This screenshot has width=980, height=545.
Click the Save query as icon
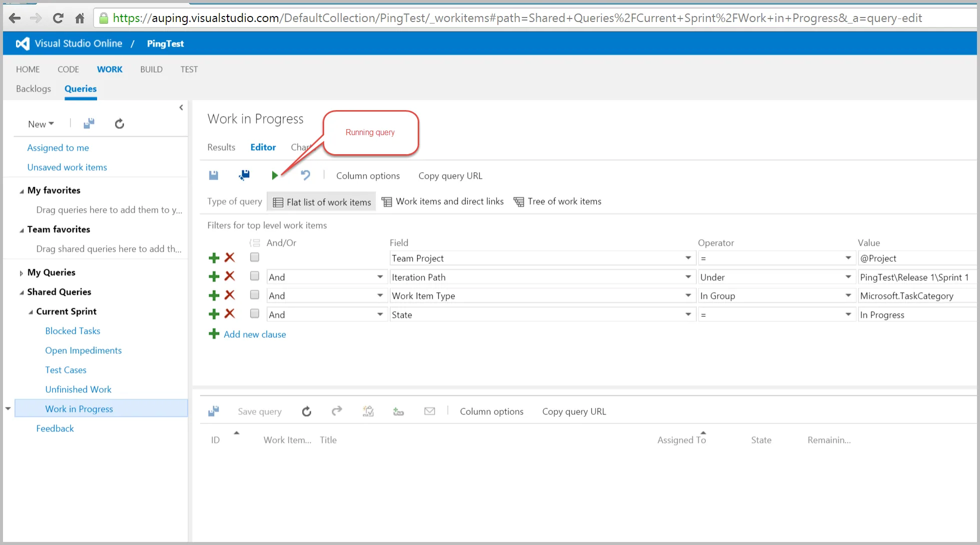(244, 175)
